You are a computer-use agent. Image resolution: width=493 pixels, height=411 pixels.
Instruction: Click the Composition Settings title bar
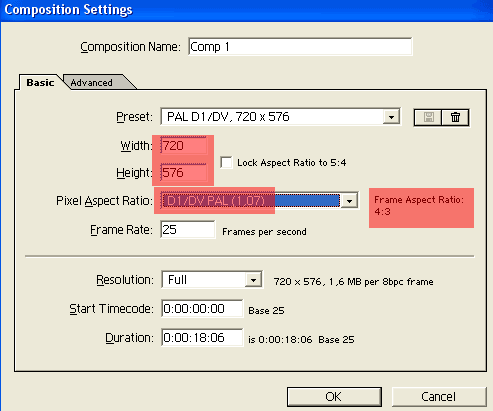(247, 10)
